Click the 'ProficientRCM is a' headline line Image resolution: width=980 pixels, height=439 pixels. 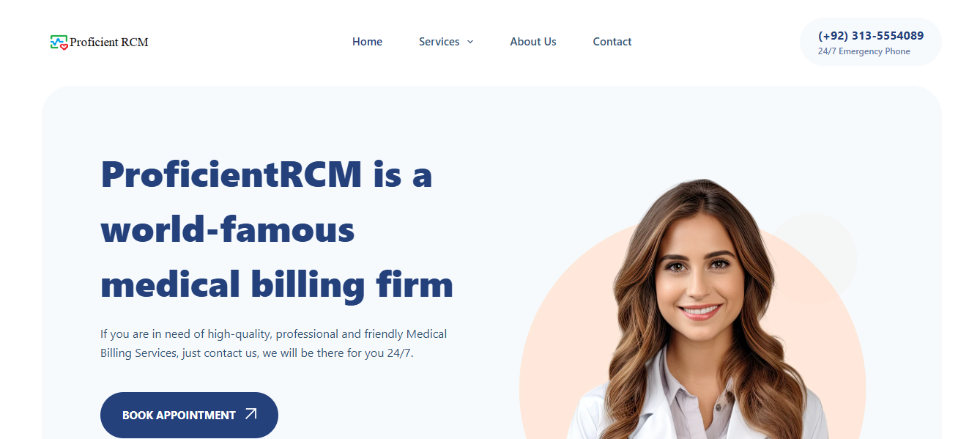tap(267, 175)
